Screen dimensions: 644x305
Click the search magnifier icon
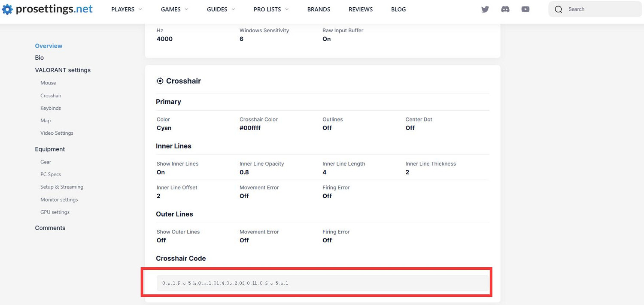coord(558,9)
